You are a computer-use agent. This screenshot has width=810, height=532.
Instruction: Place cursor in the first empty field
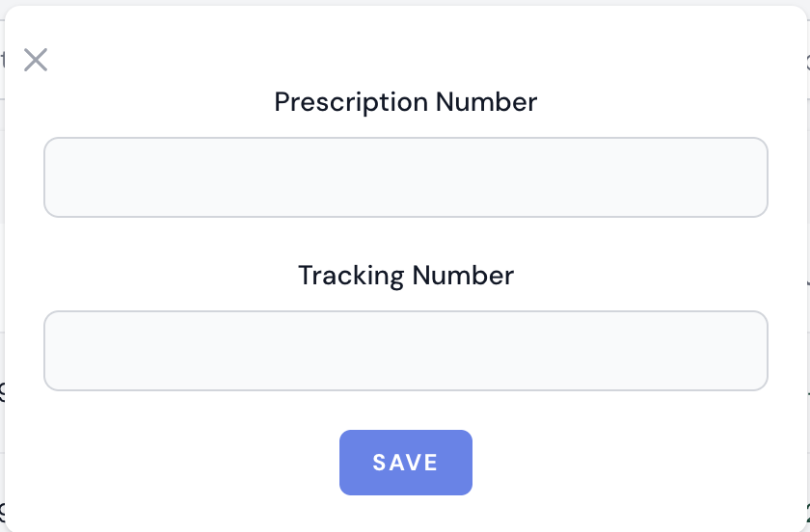coord(405,177)
